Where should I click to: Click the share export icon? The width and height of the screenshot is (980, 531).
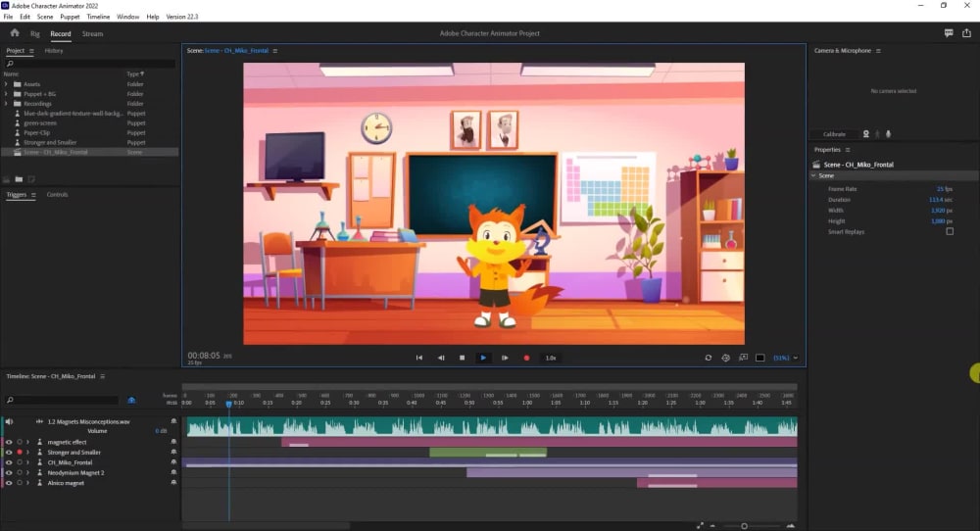coord(966,33)
